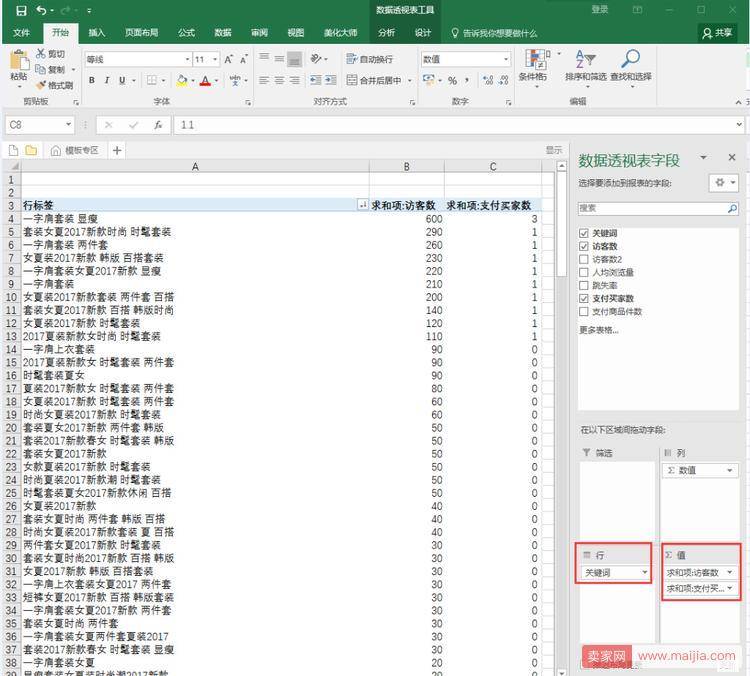Image resolution: width=750 pixels, height=676 pixels.
Task: Toggle Wrap Text (自动换行)
Action: point(370,59)
